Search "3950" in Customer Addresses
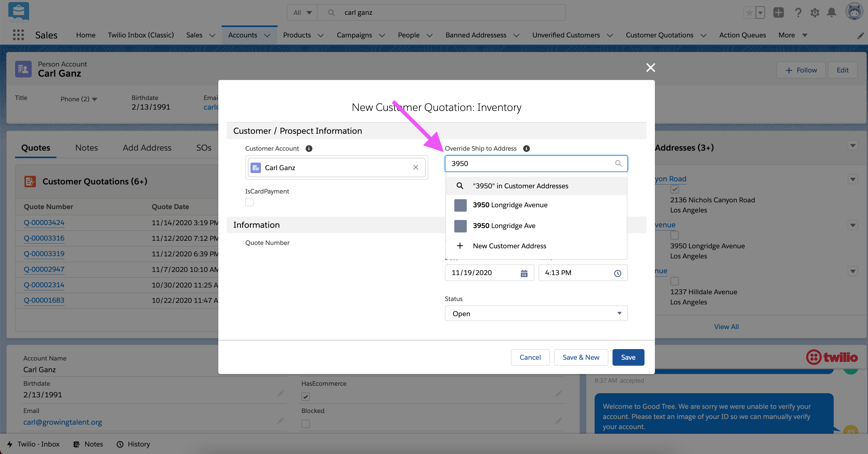The height and width of the screenshot is (454, 868). tap(536, 186)
